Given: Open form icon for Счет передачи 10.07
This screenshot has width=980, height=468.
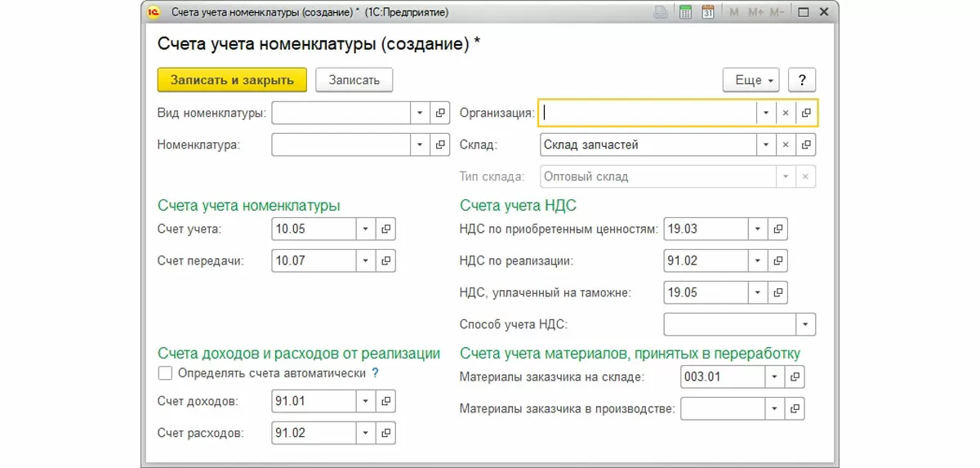Looking at the screenshot, I should (386, 261).
